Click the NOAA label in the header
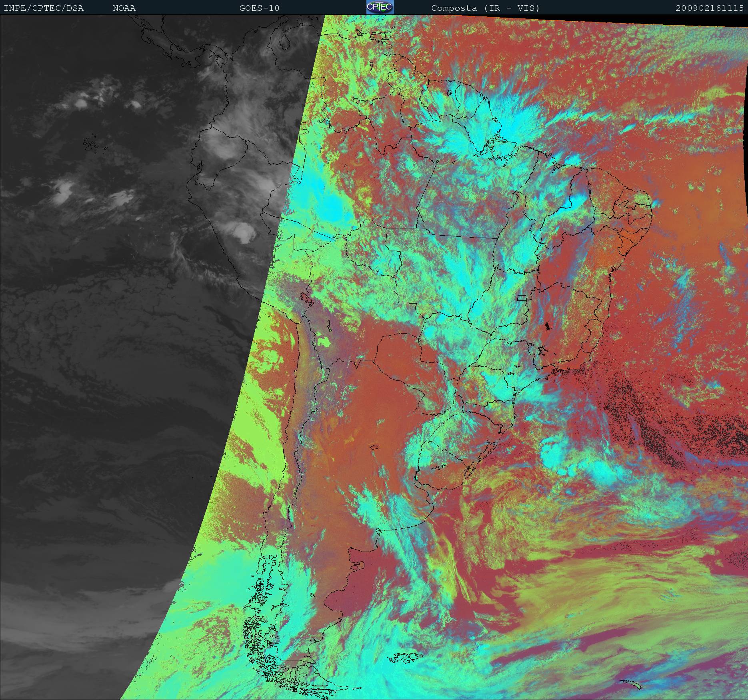Screen dimensions: 748x700 pos(124,8)
